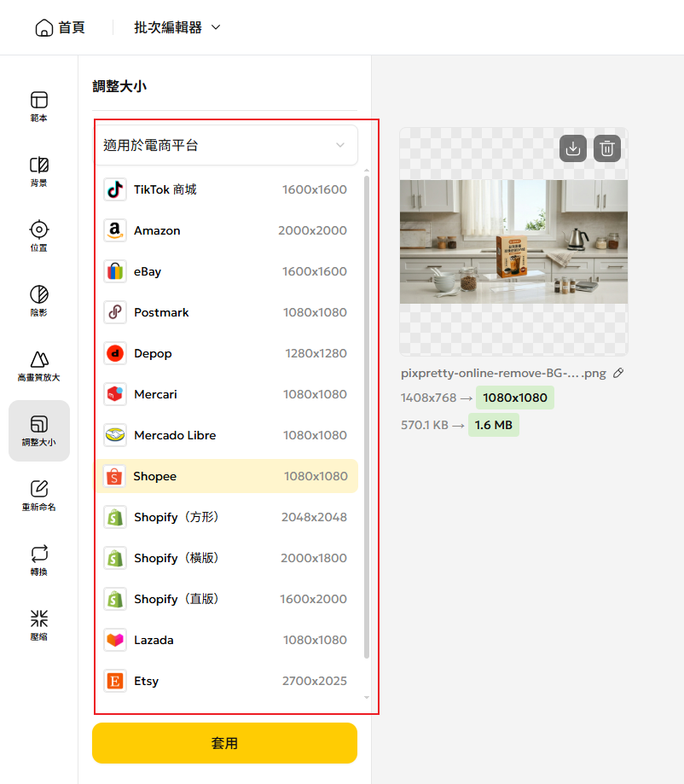The height and width of the screenshot is (784, 684).
Task: Open the 轉換 convert panel
Action: [x=39, y=560]
